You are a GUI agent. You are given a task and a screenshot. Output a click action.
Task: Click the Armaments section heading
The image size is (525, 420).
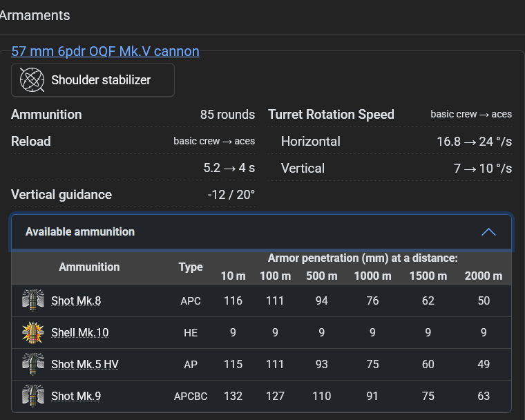[x=35, y=15]
